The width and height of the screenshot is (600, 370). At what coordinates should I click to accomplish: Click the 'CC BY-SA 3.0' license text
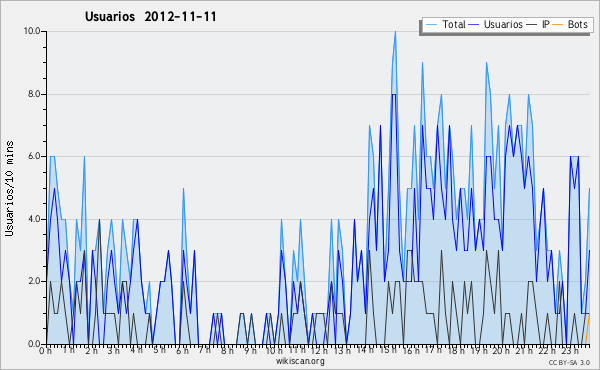569,363
